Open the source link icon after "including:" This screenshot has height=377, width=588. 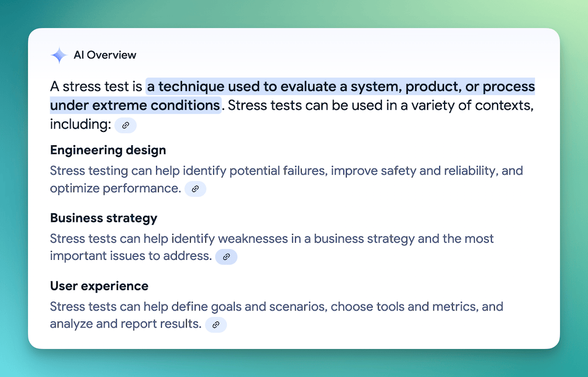tap(125, 125)
